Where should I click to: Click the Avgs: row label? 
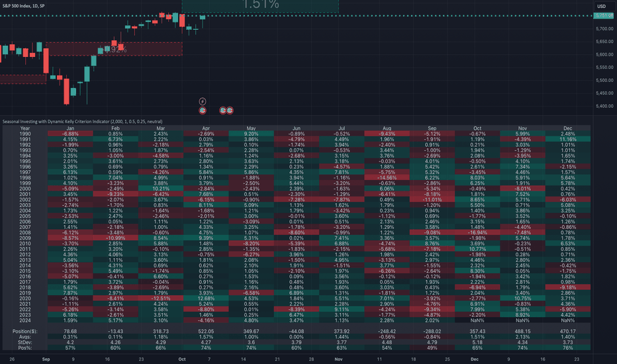click(x=24, y=337)
